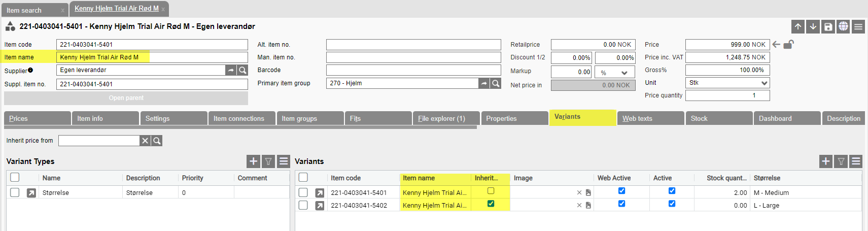Save the item with the disk icon
Screen dimensions: 868x231
click(x=828, y=27)
